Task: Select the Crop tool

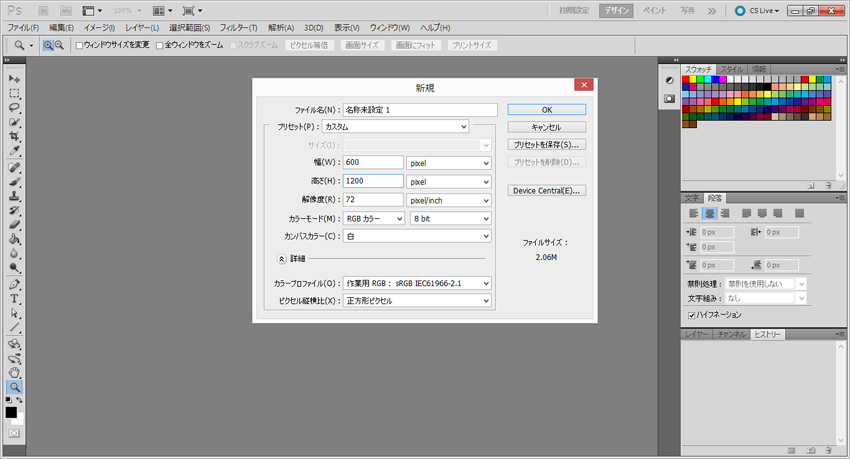Action: pos(14,136)
